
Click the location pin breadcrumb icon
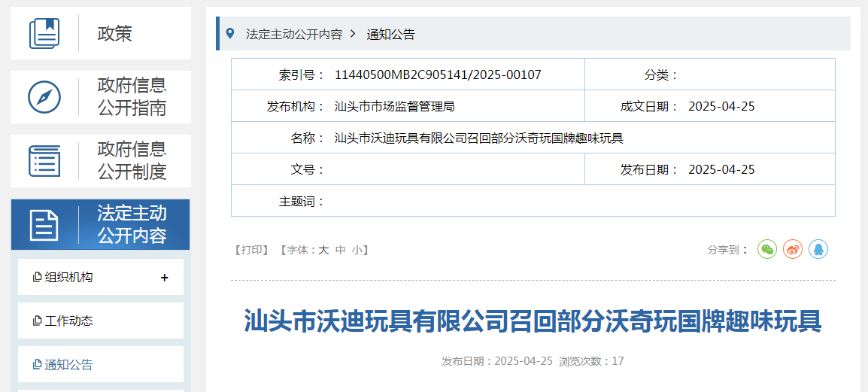230,34
